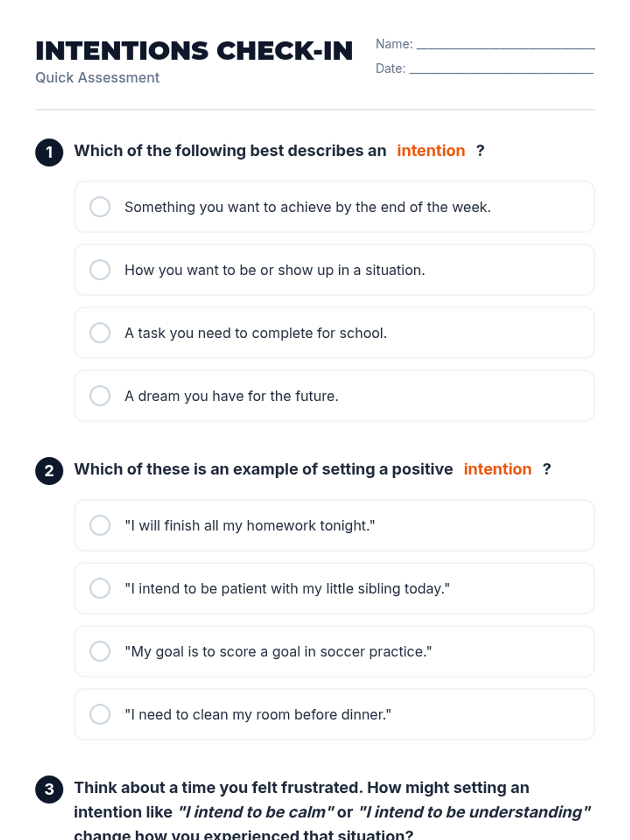Select radio for "Something you want to achieve"
This screenshot has width=630, height=840.
[x=100, y=207]
